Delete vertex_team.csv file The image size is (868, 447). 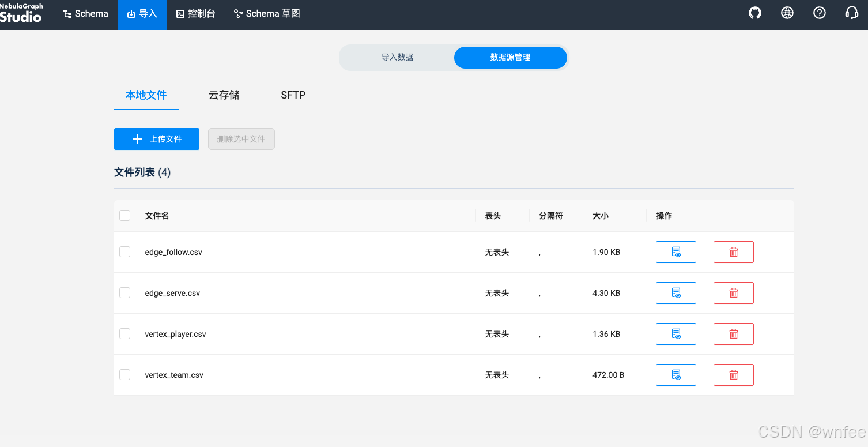734,375
